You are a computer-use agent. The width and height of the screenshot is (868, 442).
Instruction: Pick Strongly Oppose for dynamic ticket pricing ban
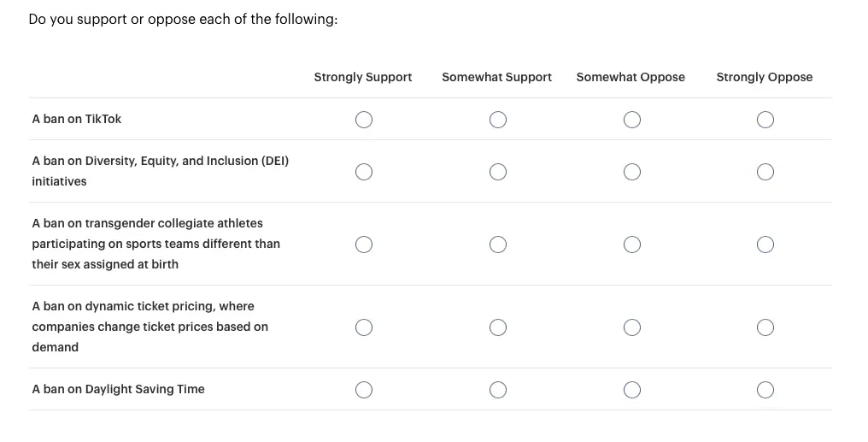(765, 327)
